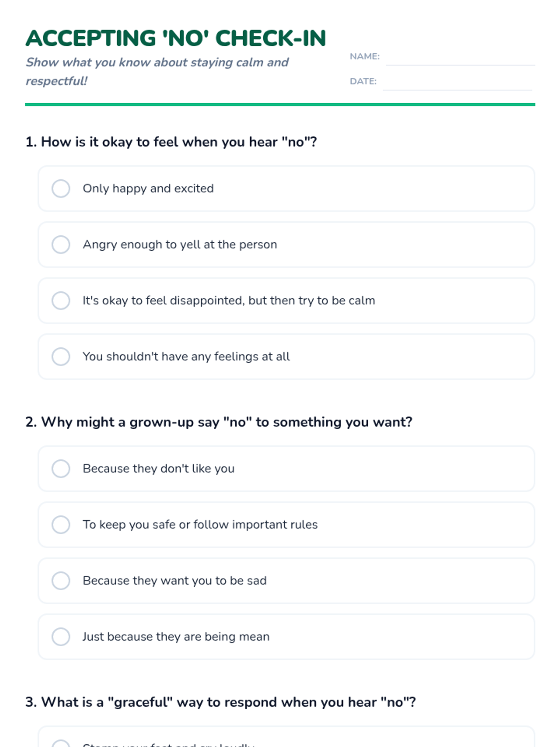Select 'It's okay to feel disappointed' option
The width and height of the screenshot is (560, 747).
point(61,301)
